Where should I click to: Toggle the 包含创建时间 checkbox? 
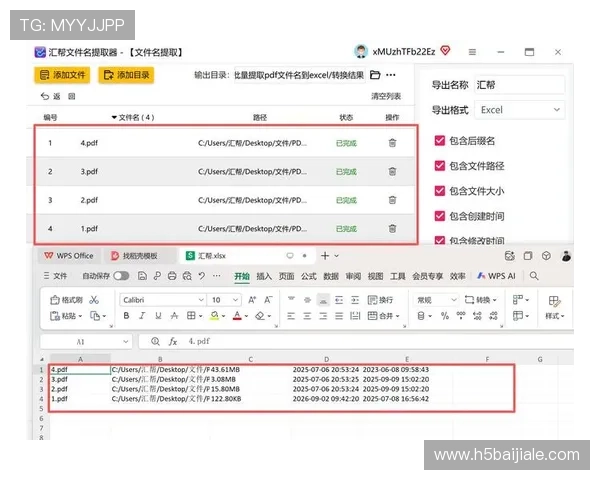(440, 216)
